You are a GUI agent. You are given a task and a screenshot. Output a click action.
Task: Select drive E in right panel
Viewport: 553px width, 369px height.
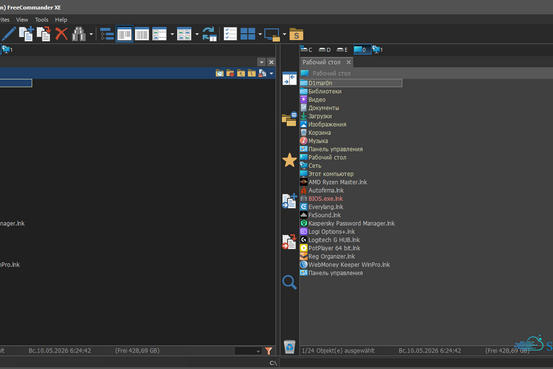tap(342, 50)
